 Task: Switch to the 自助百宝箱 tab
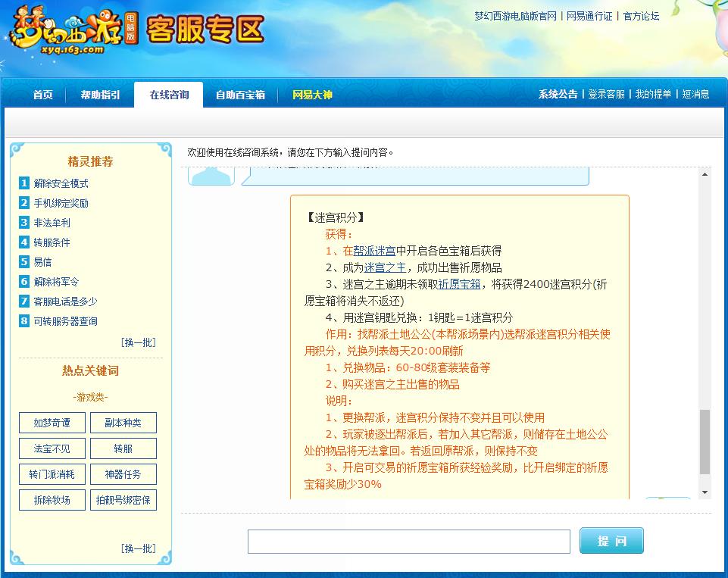tap(239, 94)
